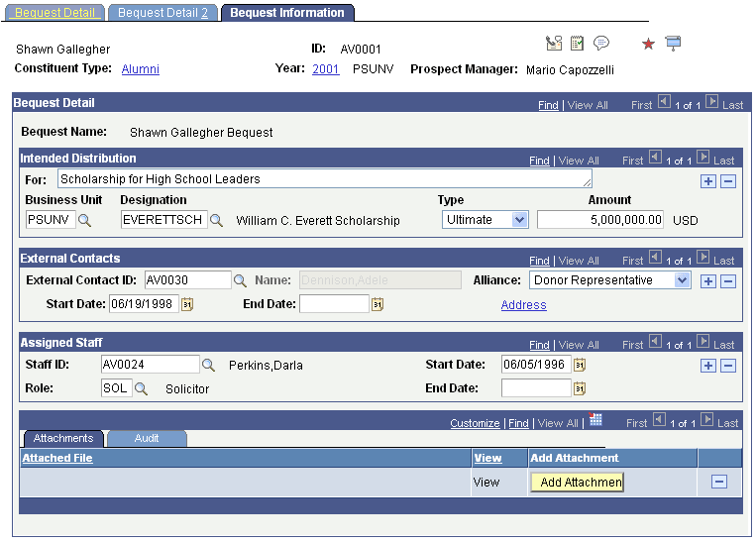Screen dimensions: 756x542
Task: Add a new Assigned Staff row
Action: [707, 366]
